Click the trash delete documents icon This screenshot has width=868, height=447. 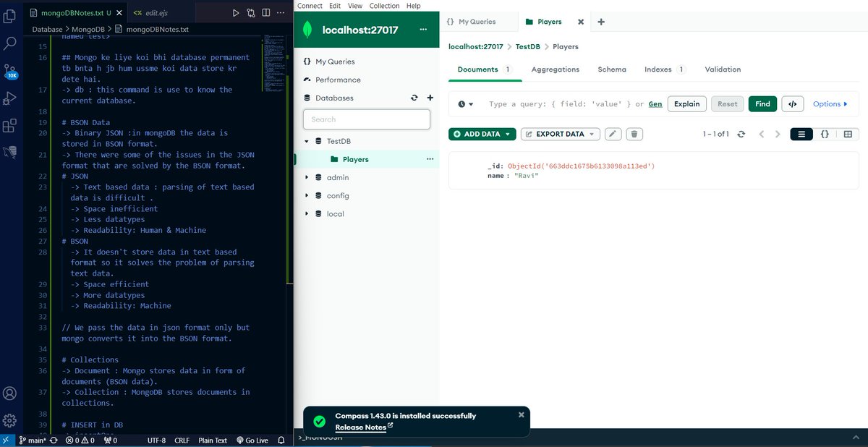tap(634, 134)
